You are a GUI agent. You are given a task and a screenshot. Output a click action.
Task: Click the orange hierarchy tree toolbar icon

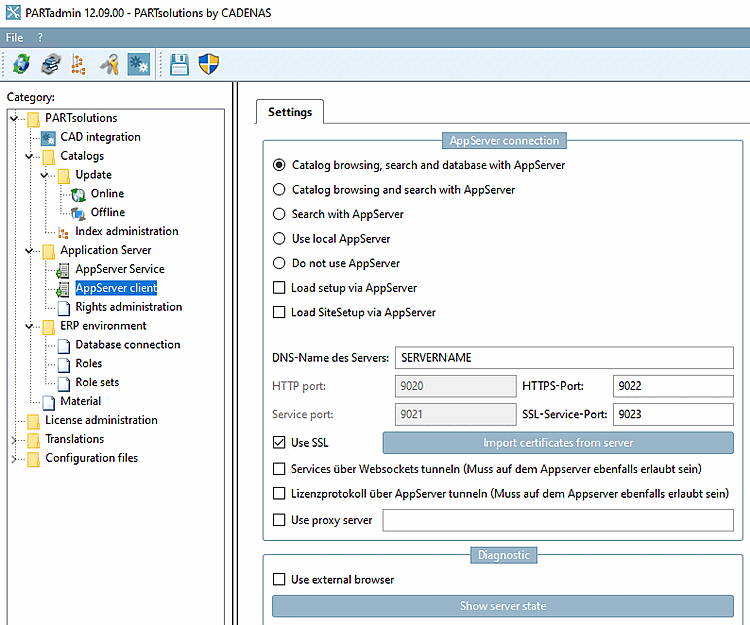pos(78,64)
